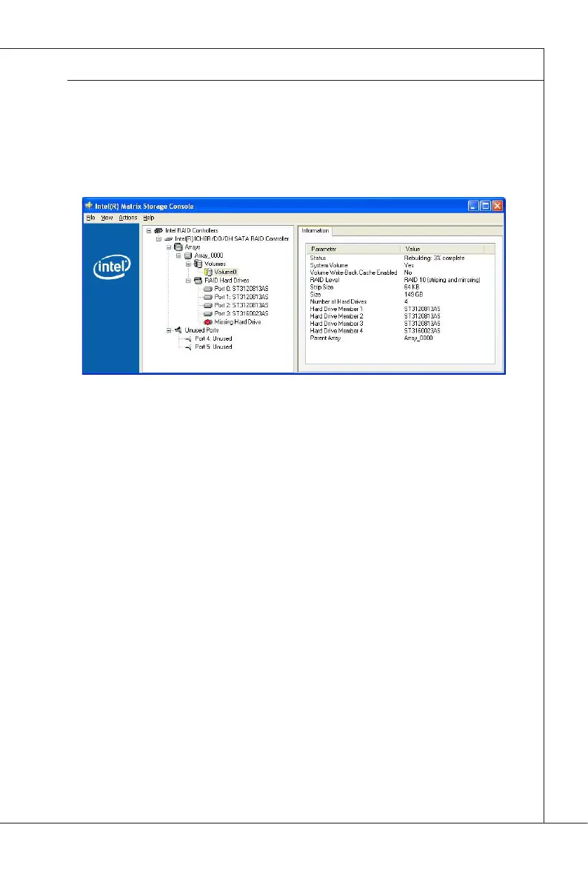
Task: Click the Port 3 drive icon
Action: [x=207, y=314]
